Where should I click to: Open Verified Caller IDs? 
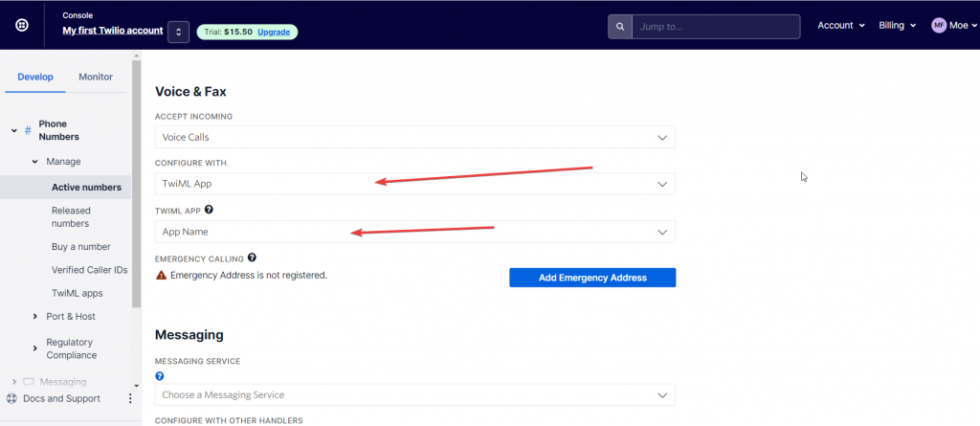pos(89,270)
